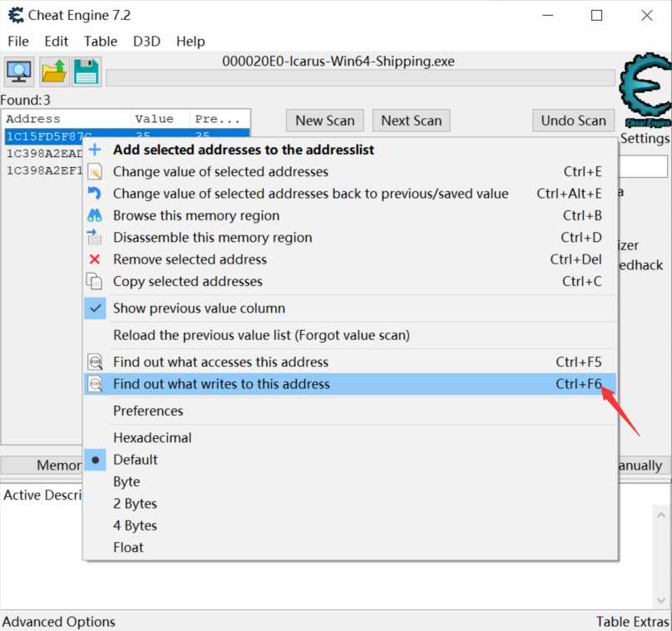Click the Undo Scan button
This screenshot has height=631, width=672.
(573, 121)
